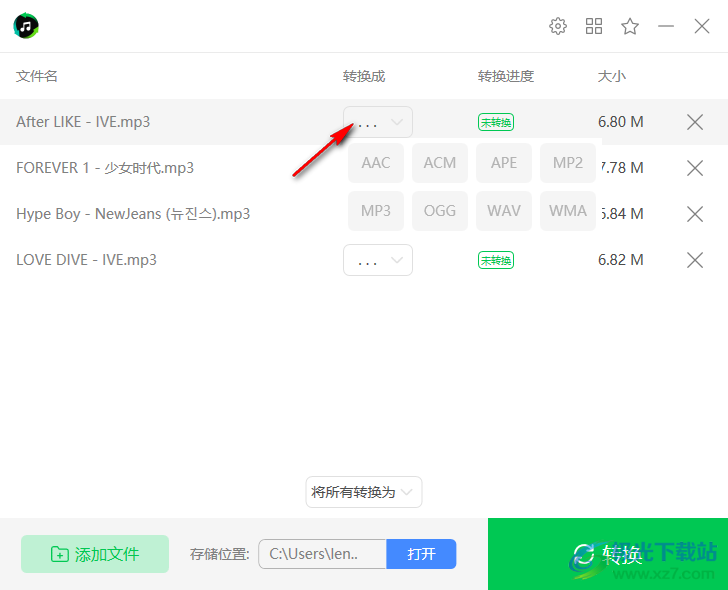Choose ACM format option

440,163
